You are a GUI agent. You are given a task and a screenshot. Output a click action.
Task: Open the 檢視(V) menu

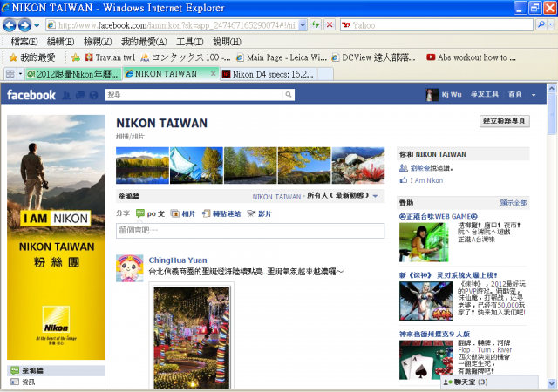tap(98, 42)
